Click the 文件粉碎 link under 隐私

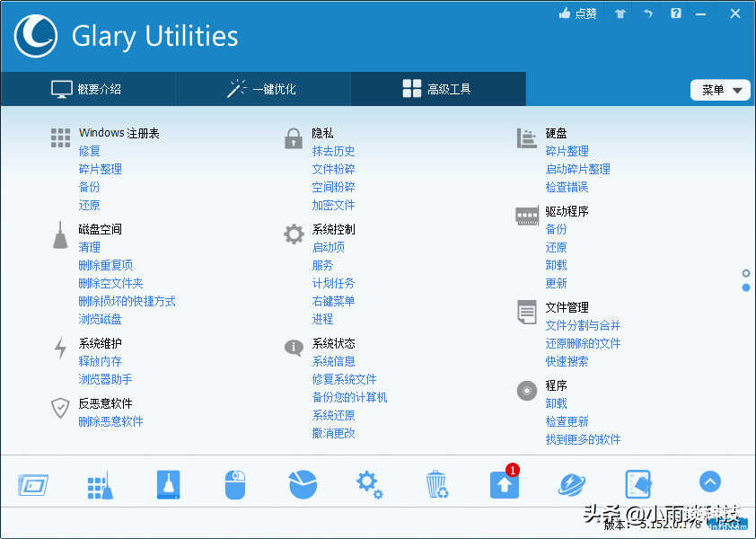click(x=333, y=169)
